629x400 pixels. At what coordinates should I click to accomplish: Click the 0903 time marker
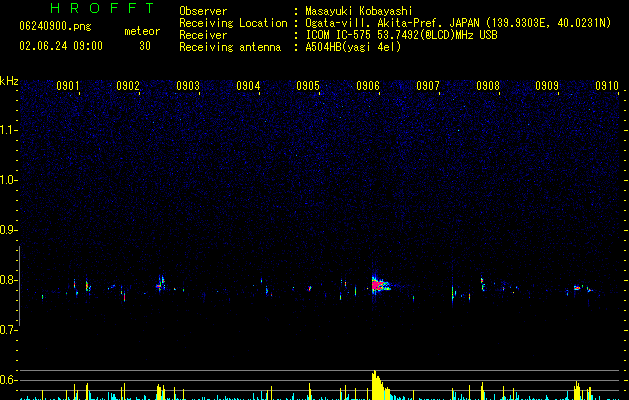click(188, 86)
